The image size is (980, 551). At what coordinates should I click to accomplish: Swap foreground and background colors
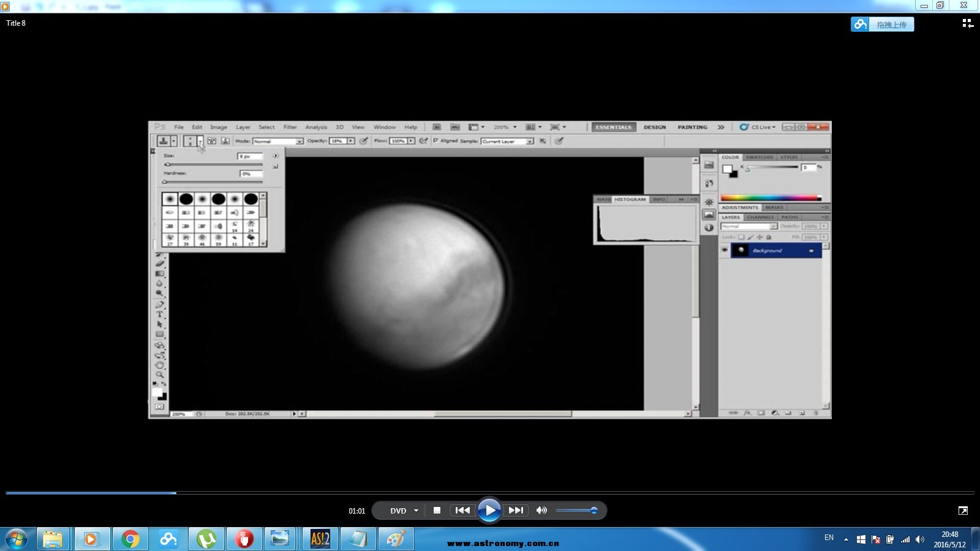[164, 384]
